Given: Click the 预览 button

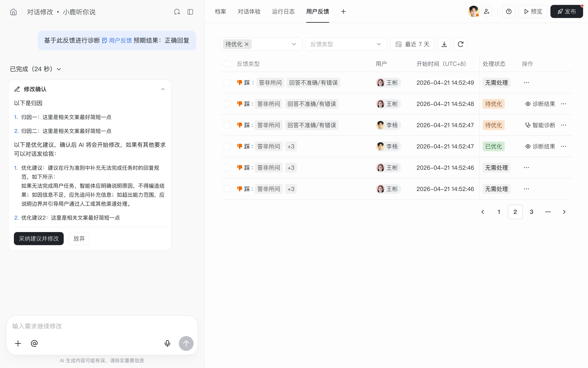Looking at the screenshot, I should click(x=533, y=11).
